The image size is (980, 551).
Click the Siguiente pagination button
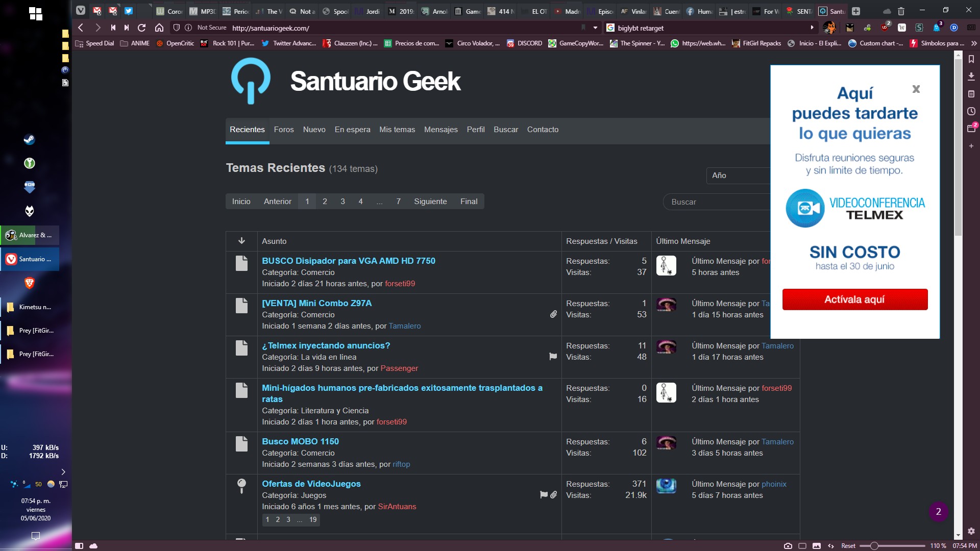tap(430, 202)
